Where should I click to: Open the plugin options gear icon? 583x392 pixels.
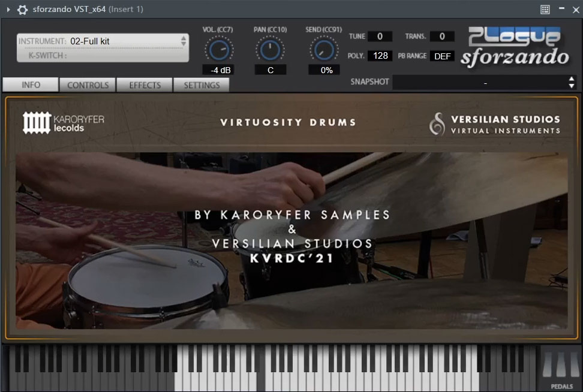click(x=22, y=10)
